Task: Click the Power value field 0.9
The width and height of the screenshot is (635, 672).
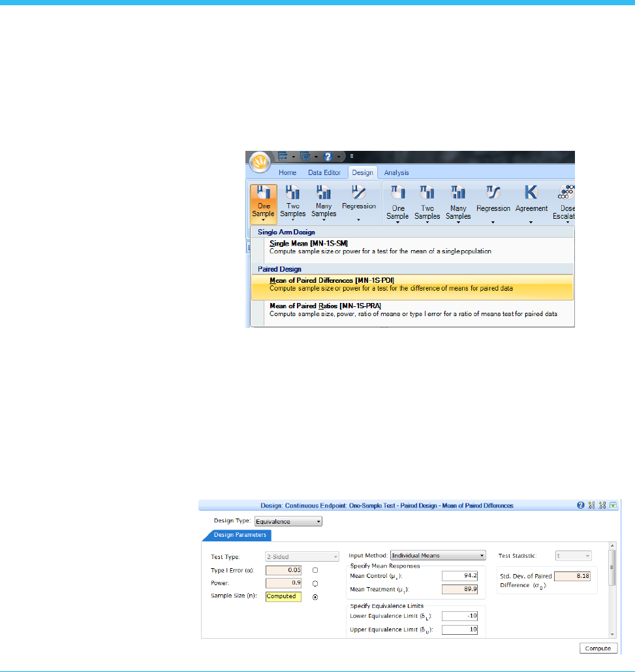Action: coord(283,583)
